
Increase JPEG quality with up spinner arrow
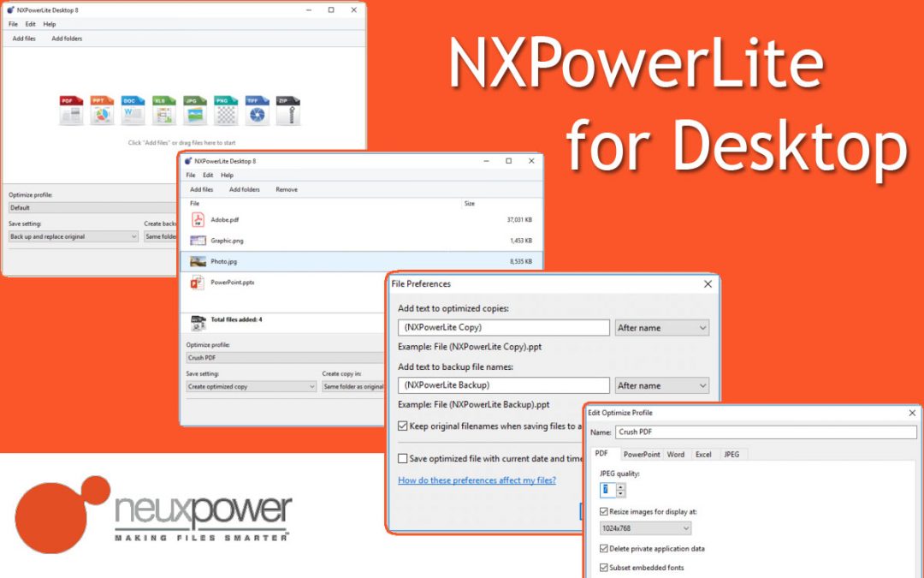click(620, 486)
